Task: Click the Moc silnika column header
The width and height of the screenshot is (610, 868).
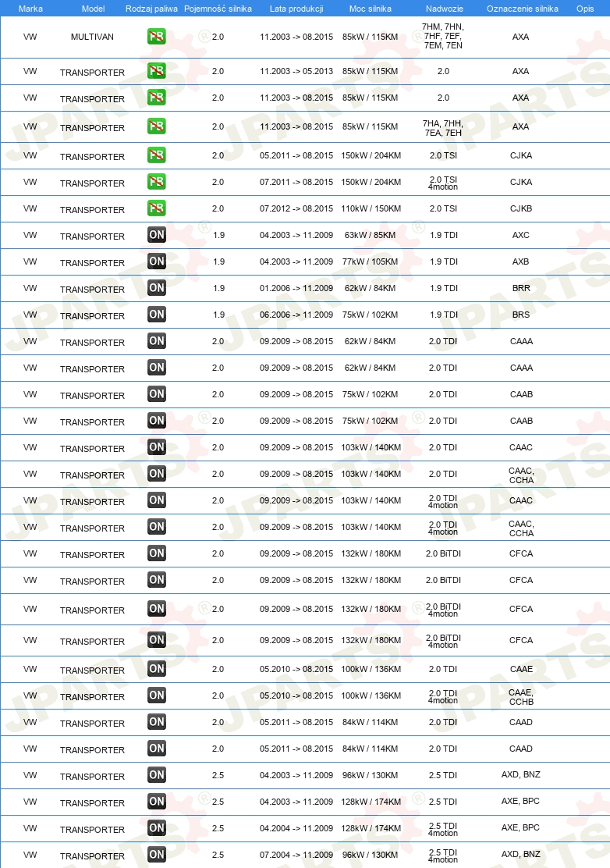Action: [370, 9]
